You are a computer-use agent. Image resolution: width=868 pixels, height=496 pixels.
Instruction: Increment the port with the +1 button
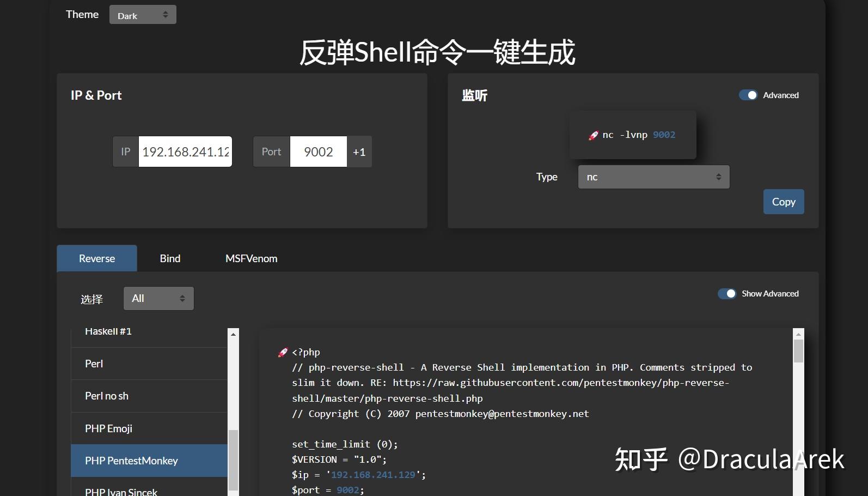[x=359, y=152]
